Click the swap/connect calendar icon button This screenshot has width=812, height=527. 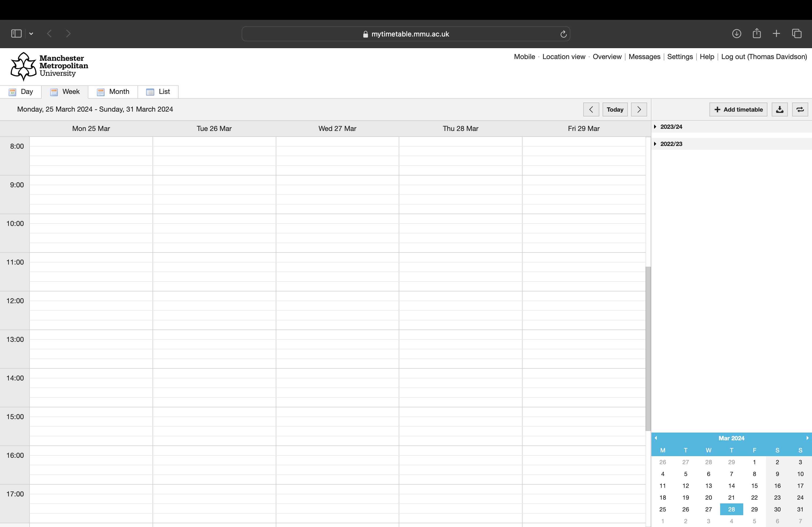tap(800, 109)
